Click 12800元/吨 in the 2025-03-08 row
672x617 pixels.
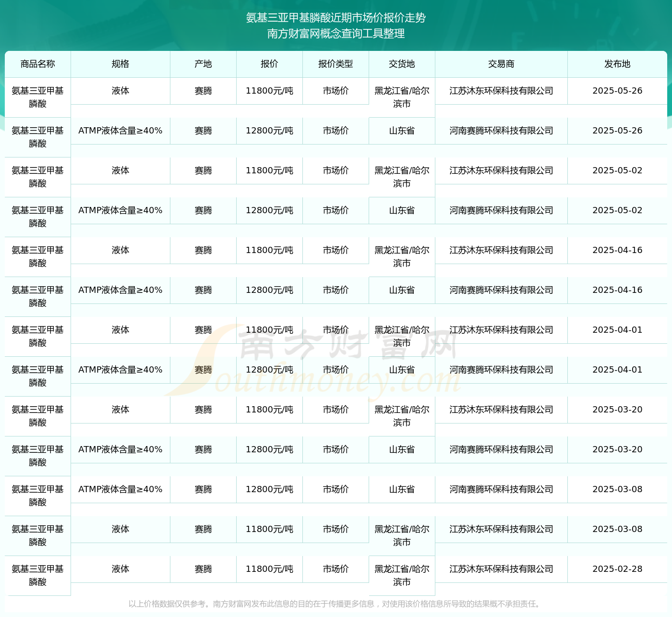tap(269, 489)
